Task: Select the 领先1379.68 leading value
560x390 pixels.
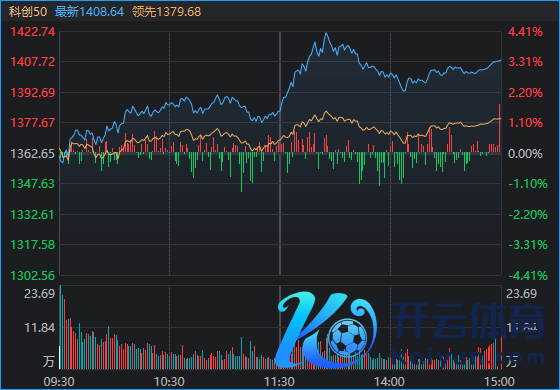Action: click(166, 11)
